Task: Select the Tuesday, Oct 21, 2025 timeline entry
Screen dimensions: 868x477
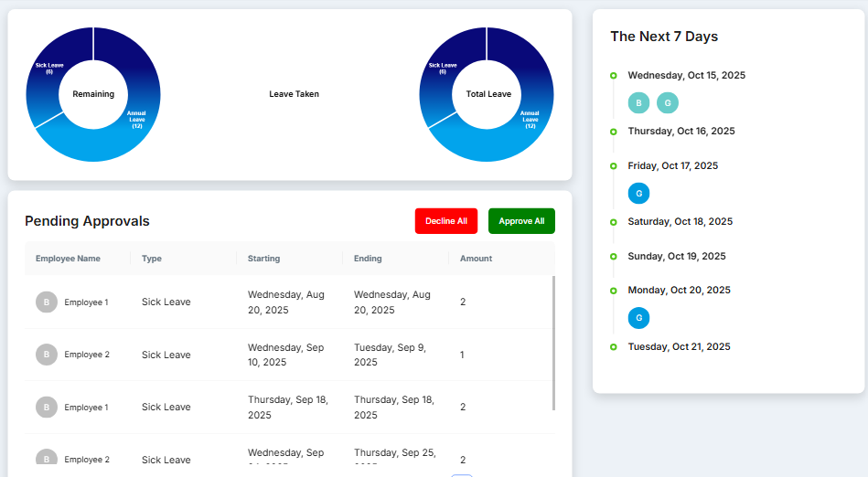Action: click(x=679, y=347)
